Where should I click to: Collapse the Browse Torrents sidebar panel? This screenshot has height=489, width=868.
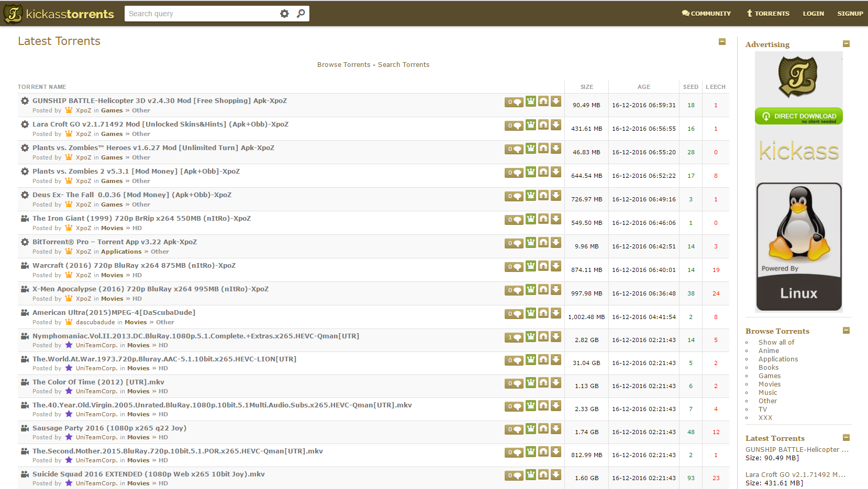(x=845, y=330)
